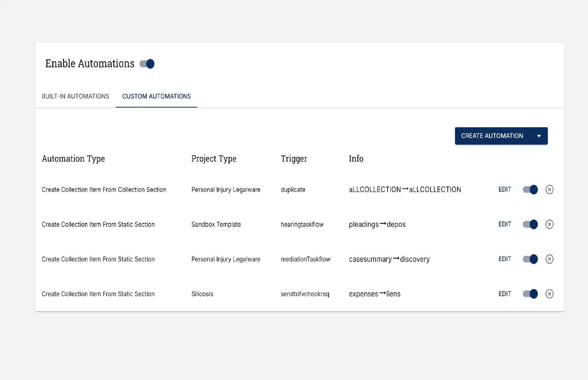588x380 pixels.
Task: Remove the hearingtaskflow automation row
Action: pos(549,224)
